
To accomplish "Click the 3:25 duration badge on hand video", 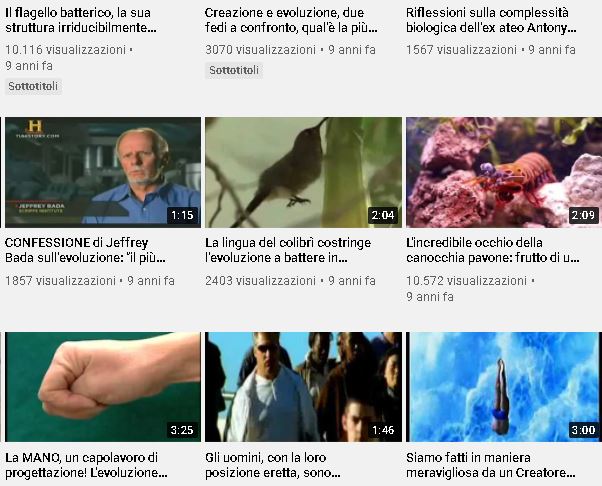I will 182,430.
